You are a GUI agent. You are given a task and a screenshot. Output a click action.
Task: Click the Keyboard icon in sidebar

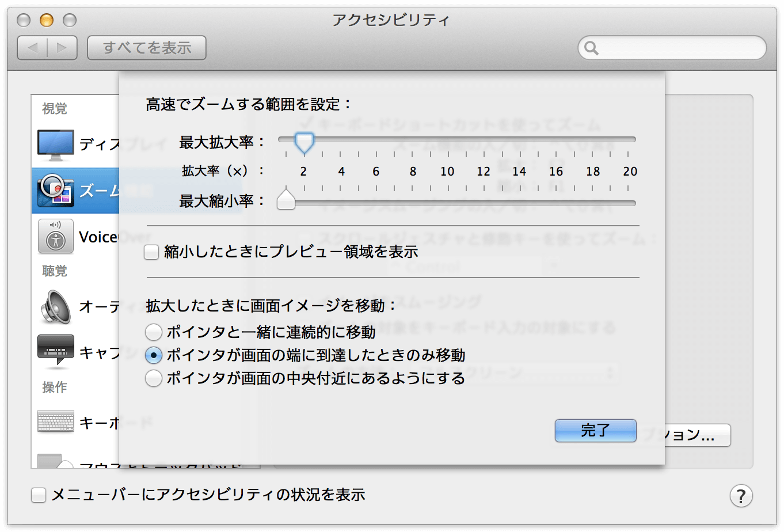click(56, 421)
